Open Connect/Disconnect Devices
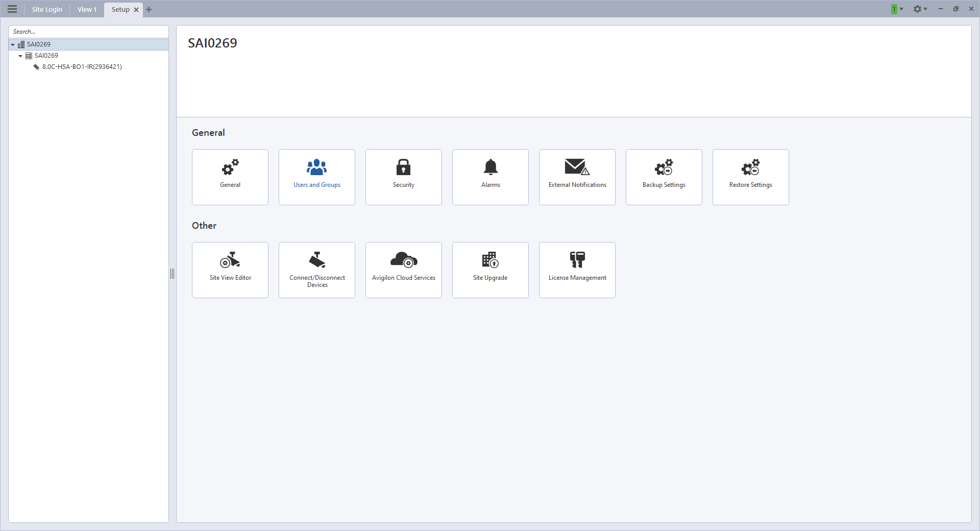Viewport: 980px width, 531px height. (x=316, y=270)
